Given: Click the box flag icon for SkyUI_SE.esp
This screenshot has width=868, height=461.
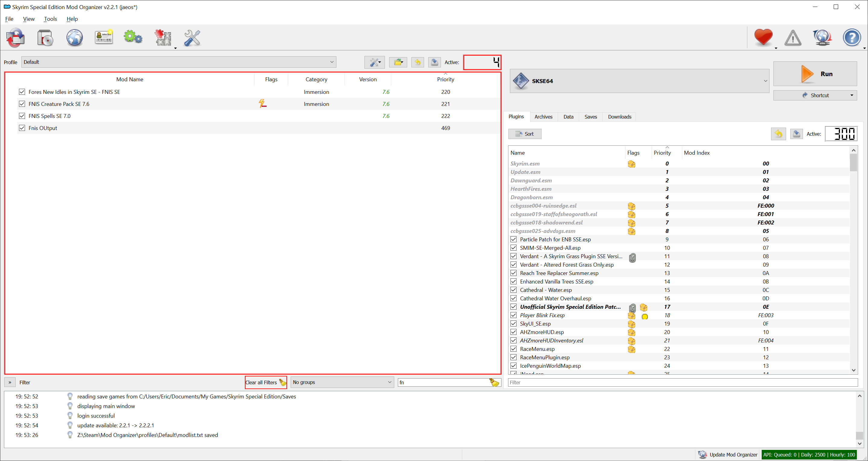Looking at the screenshot, I should click(x=632, y=324).
